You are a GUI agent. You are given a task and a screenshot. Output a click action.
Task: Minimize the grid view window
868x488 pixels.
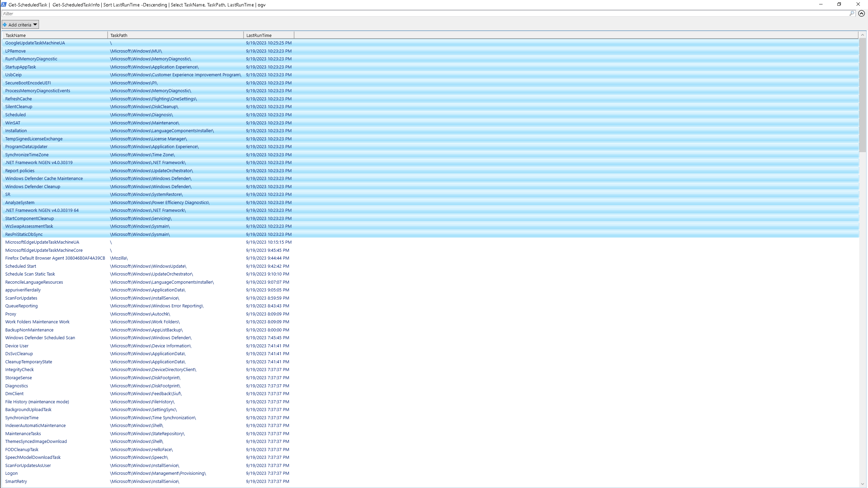[x=821, y=4]
